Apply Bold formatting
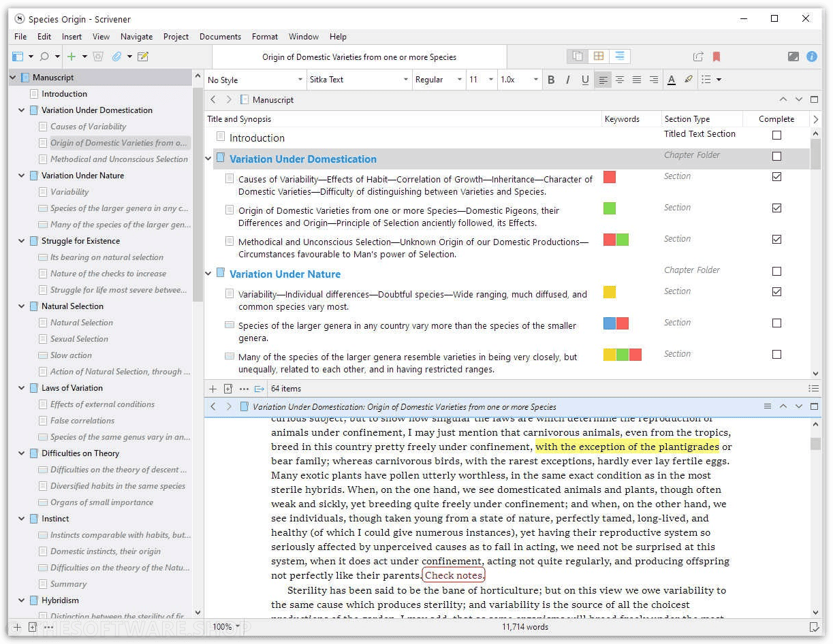 (551, 80)
